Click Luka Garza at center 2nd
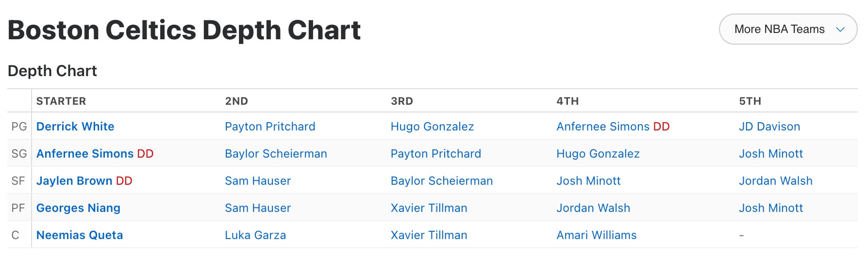The image size is (868, 256). (255, 235)
